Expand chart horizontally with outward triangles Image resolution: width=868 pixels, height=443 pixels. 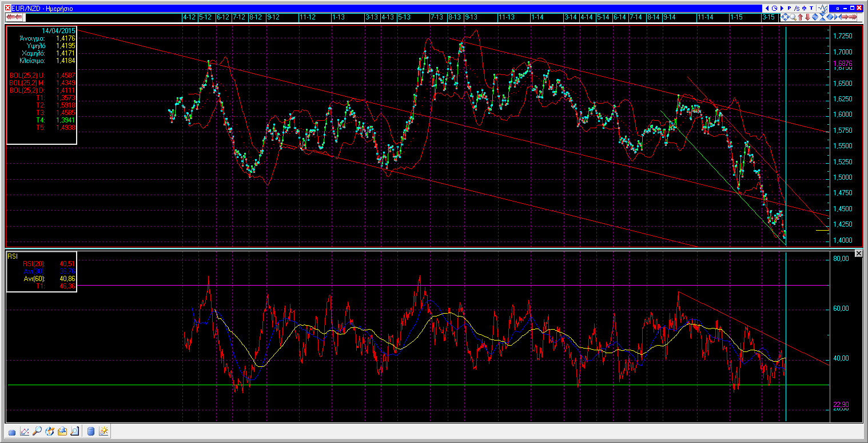click(x=830, y=17)
